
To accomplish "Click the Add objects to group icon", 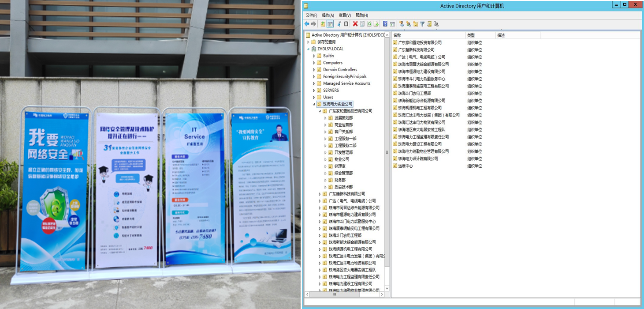I will coord(436,24).
